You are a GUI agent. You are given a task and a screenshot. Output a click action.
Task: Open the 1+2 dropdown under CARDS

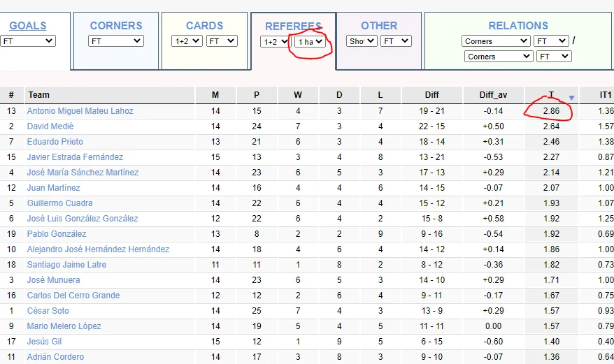[187, 41]
